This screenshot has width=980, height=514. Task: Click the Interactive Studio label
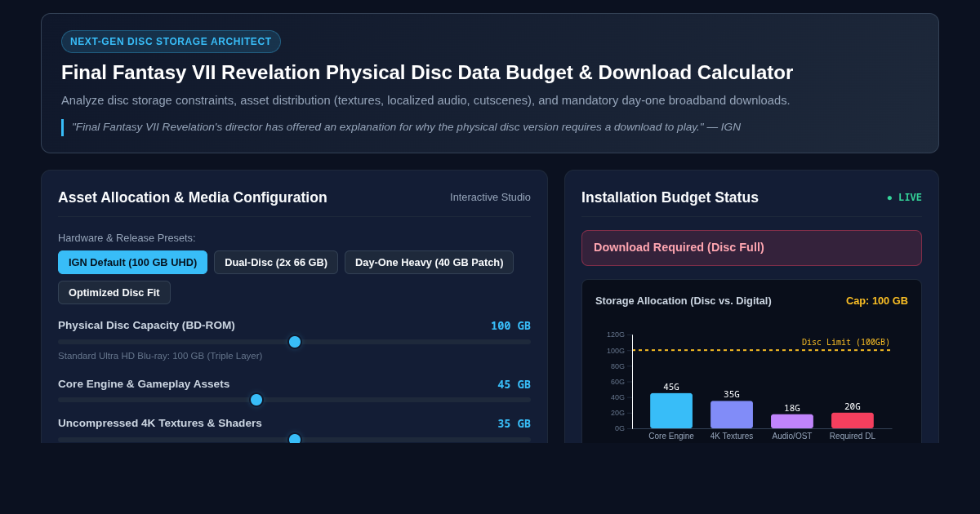click(x=490, y=197)
